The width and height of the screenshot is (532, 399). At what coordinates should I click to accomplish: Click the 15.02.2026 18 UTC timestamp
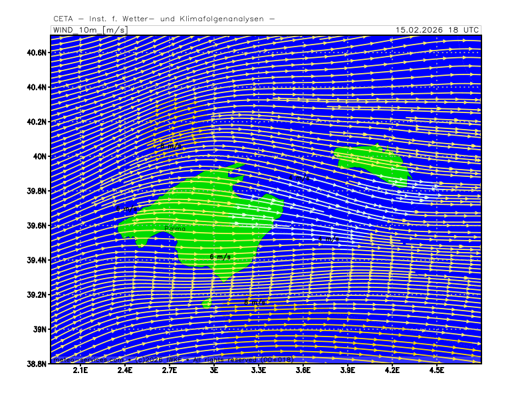pos(436,30)
